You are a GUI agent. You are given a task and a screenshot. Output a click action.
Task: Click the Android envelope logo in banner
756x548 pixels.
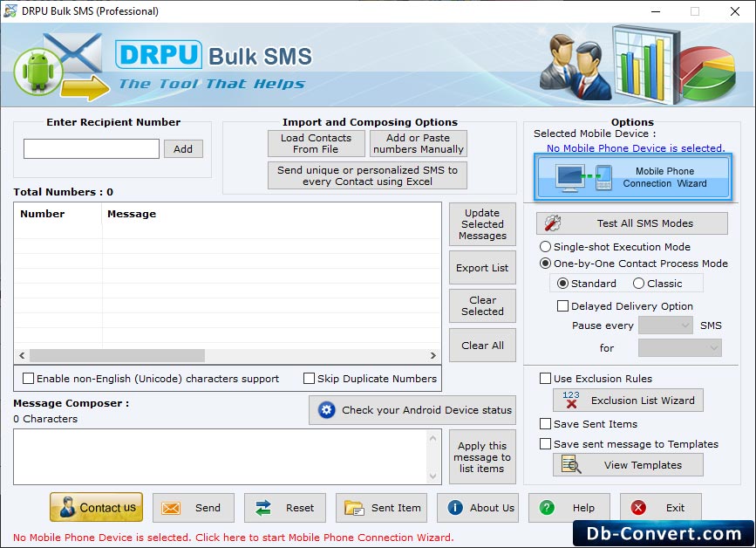62,66
